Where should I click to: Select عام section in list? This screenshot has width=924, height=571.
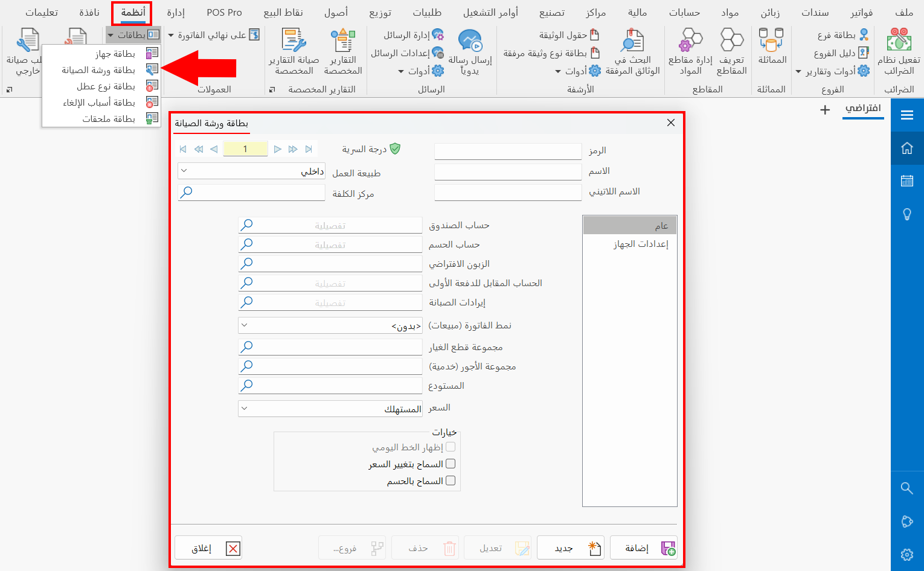[x=630, y=226]
